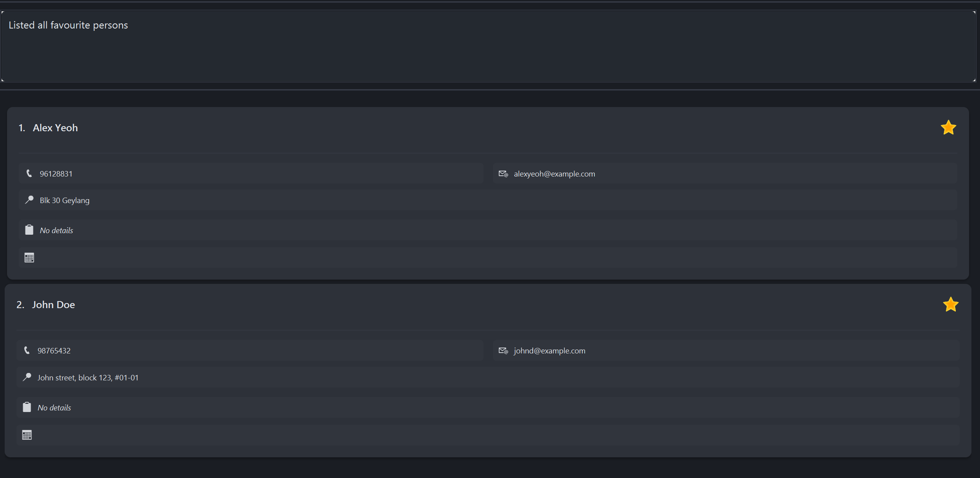Viewport: 980px width, 478px height.
Task: Click the email icon beside johnd@example.com
Action: point(503,351)
